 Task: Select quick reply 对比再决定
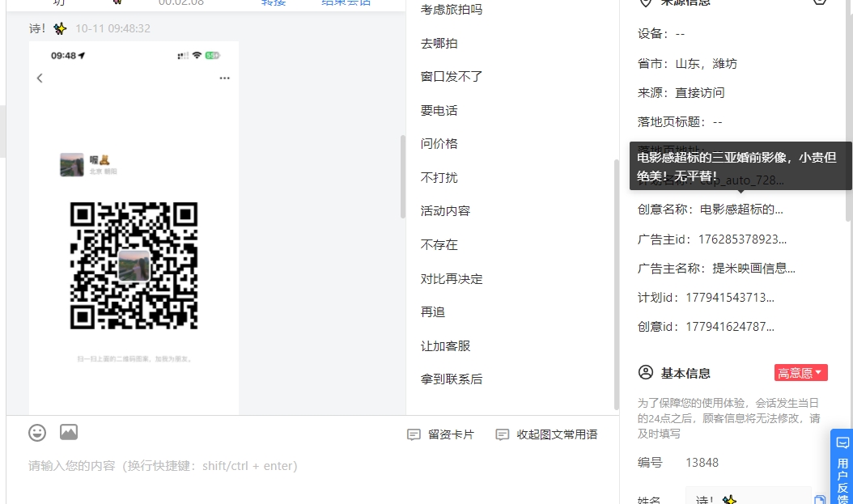click(452, 279)
